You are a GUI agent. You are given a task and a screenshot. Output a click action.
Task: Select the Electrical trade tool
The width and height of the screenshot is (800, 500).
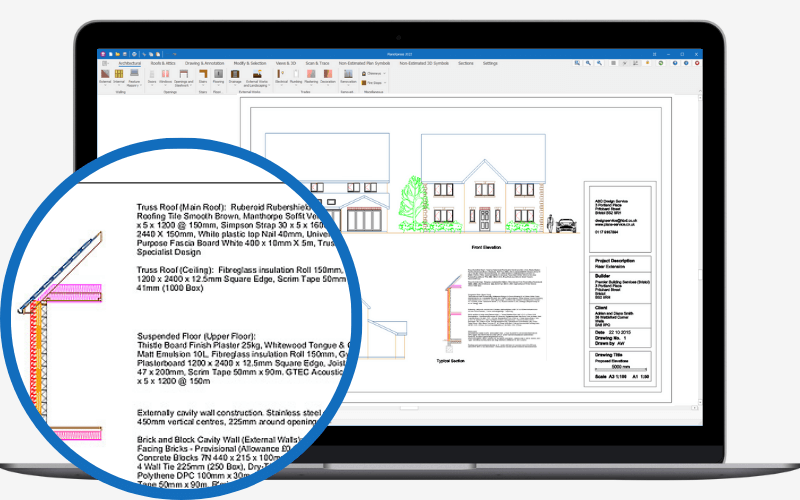click(281, 76)
